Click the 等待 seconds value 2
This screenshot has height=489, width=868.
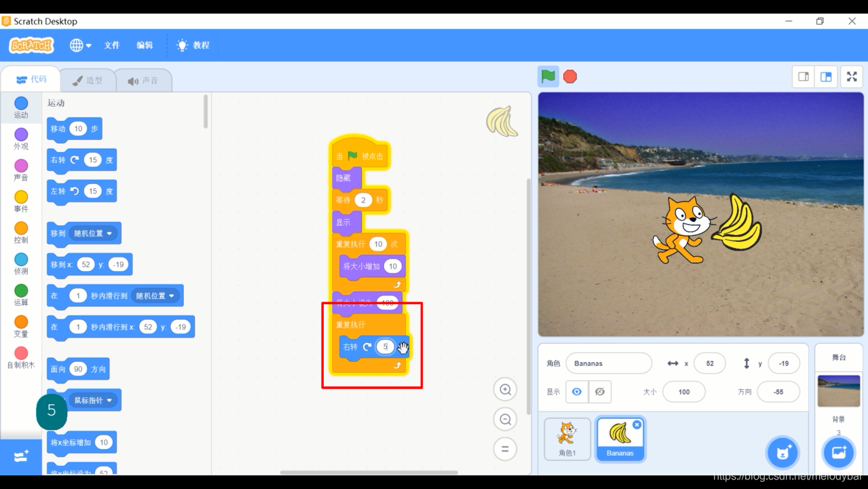point(363,200)
